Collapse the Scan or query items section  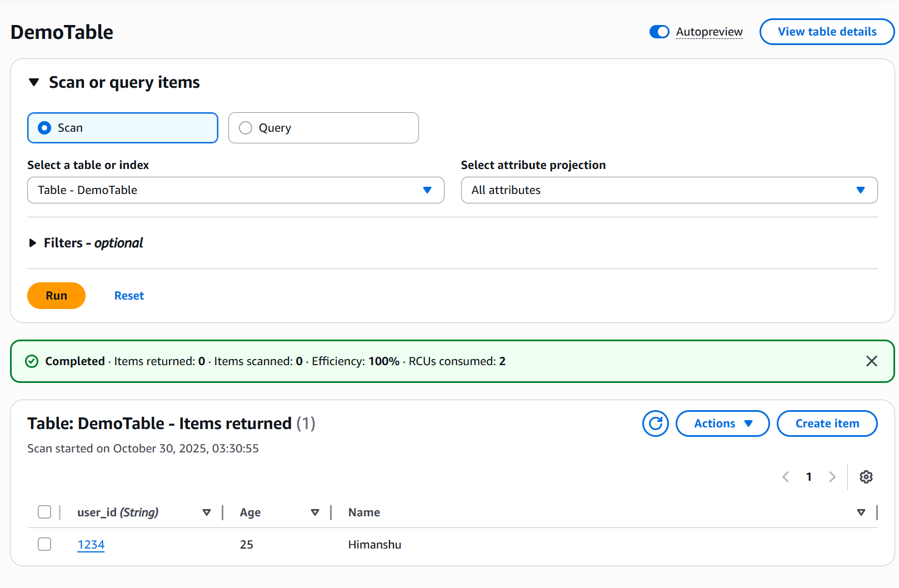(x=34, y=82)
